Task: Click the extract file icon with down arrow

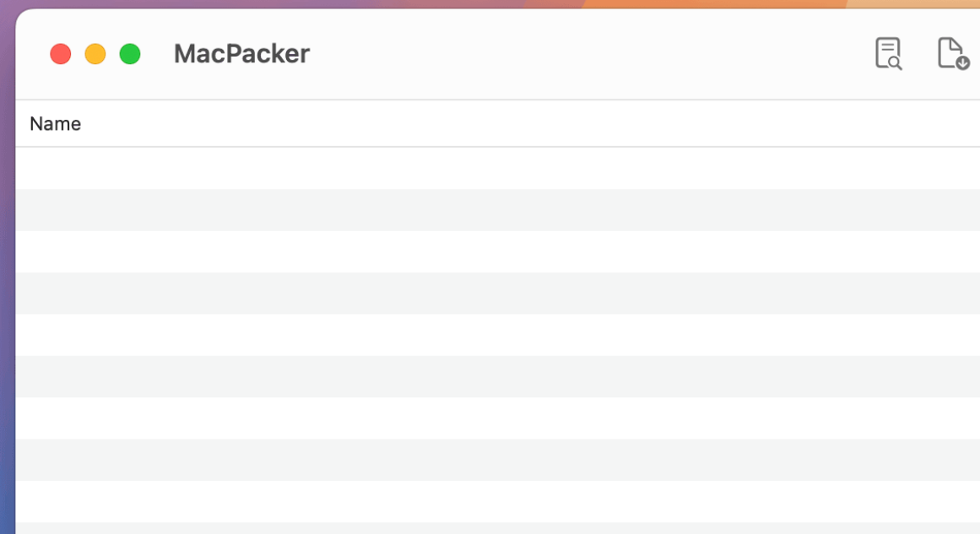Action: click(952, 53)
